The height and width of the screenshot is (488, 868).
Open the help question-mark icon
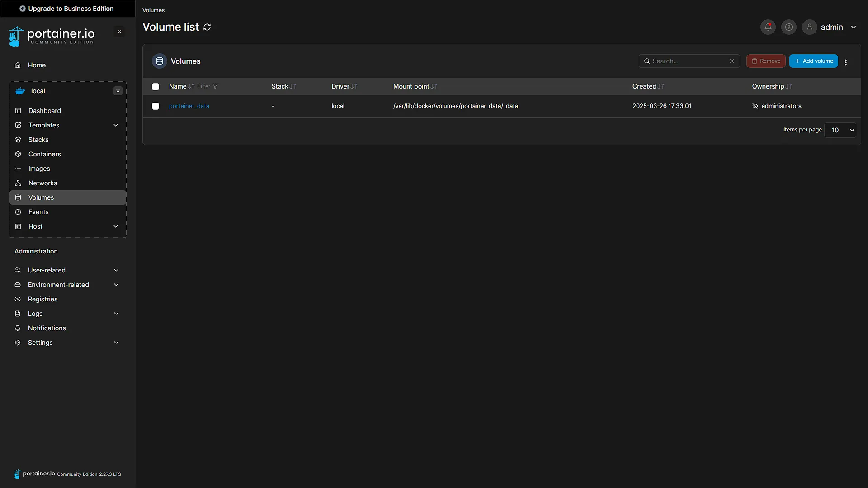pyautogui.click(x=788, y=27)
